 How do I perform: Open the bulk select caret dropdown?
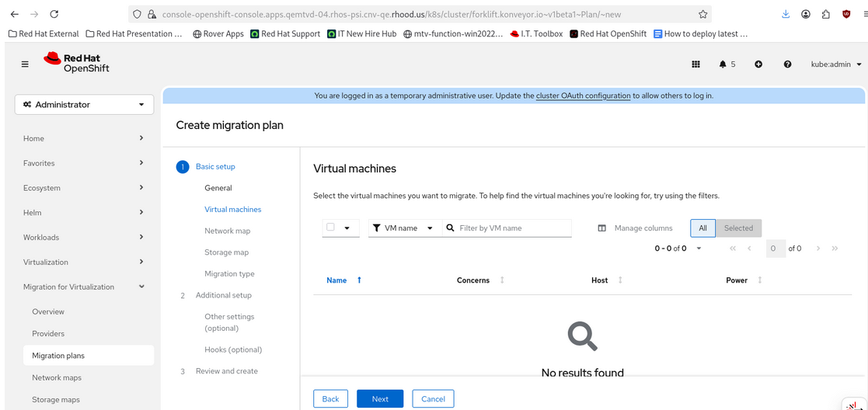point(347,228)
